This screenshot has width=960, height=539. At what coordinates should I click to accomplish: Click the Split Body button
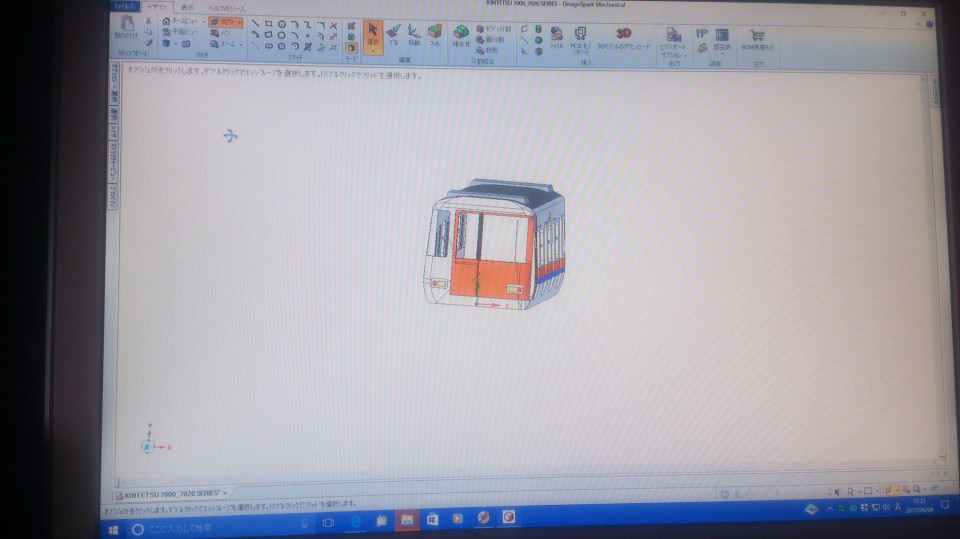click(x=493, y=29)
